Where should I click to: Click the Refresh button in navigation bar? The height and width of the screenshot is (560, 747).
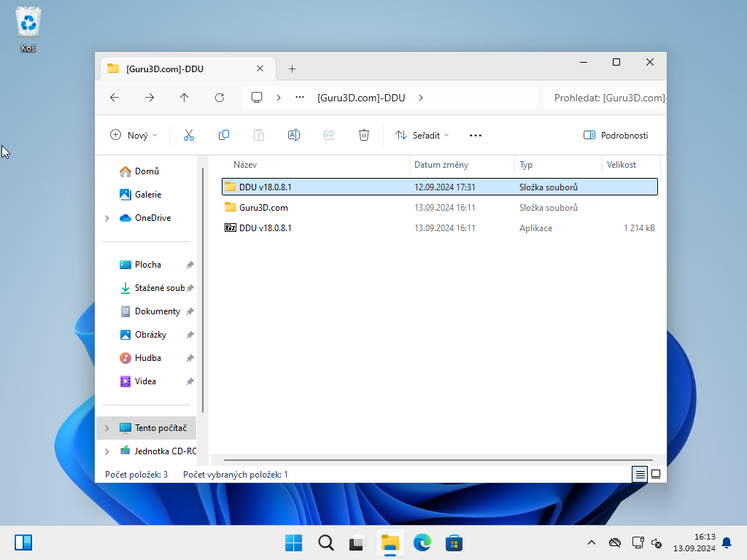(x=220, y=98)
